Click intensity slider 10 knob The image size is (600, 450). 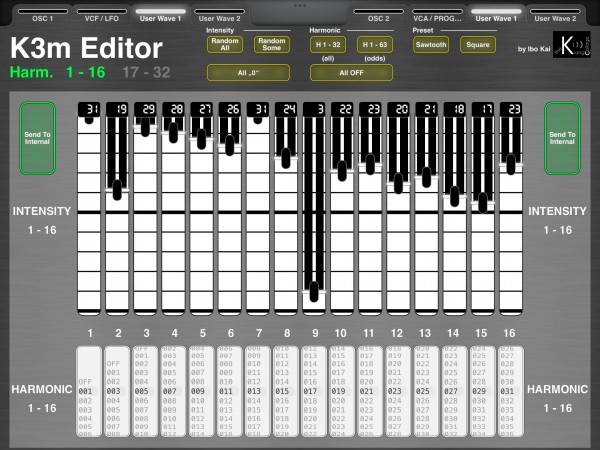[x=342, y=171]
